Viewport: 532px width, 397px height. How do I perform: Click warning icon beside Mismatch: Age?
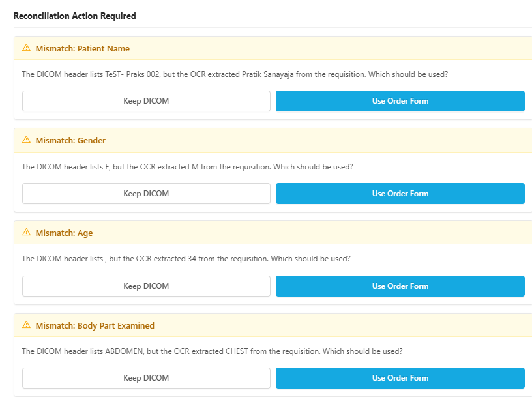26,232
